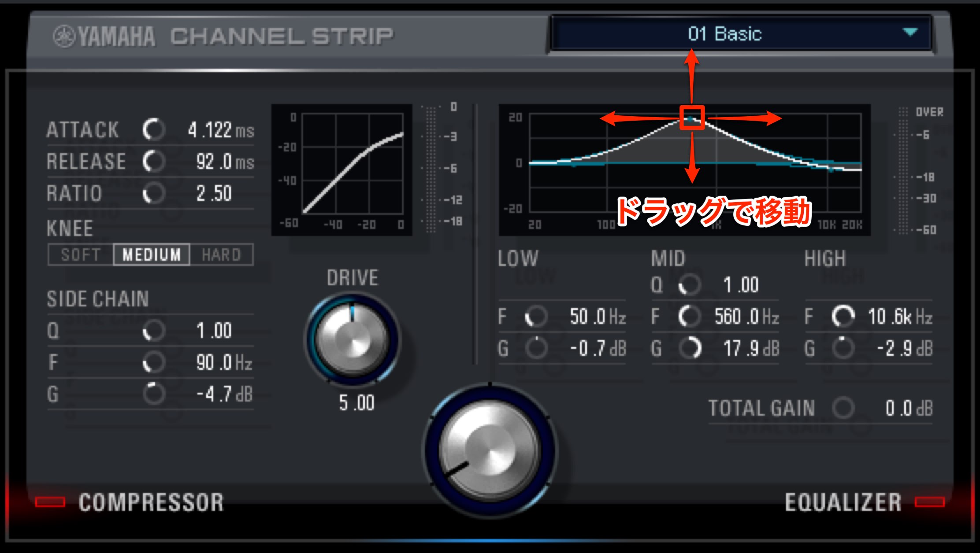Click the RELEASE knob
Image resolution: width=980 pixels, height=553 pixels.
pyautogui.click(x=154, y=161)
